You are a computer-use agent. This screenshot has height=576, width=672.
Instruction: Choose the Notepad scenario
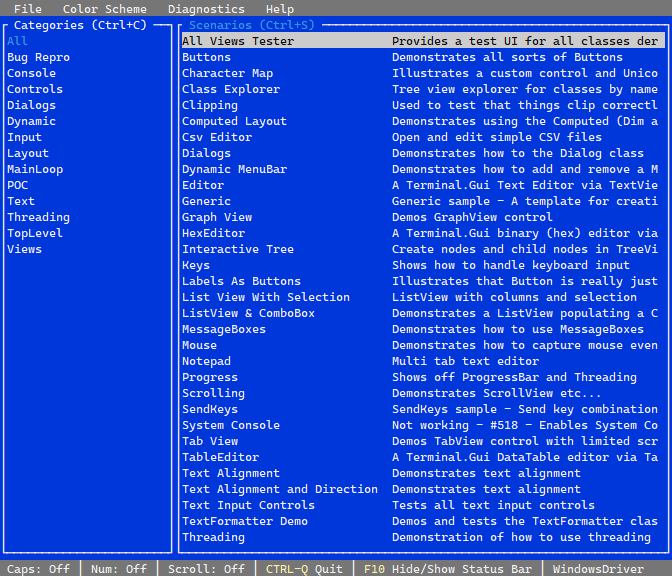coord(206,361)
